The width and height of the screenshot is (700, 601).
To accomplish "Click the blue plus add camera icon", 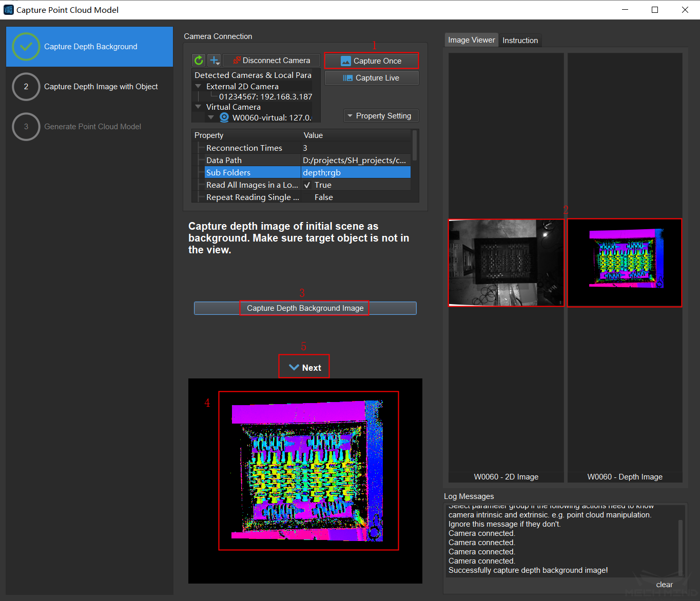I will click(214, 61).
